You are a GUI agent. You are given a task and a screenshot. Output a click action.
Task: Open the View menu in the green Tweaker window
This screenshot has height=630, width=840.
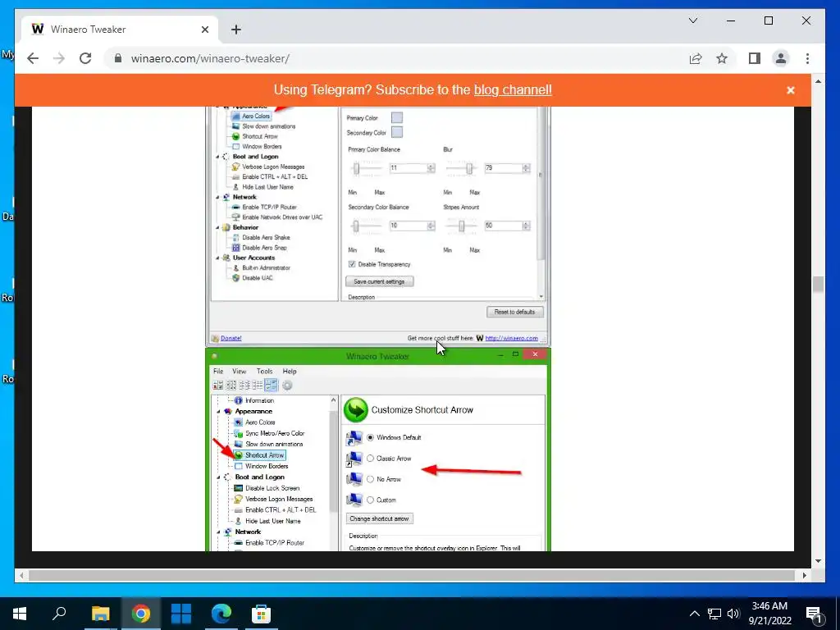click(x=239, y=371)
